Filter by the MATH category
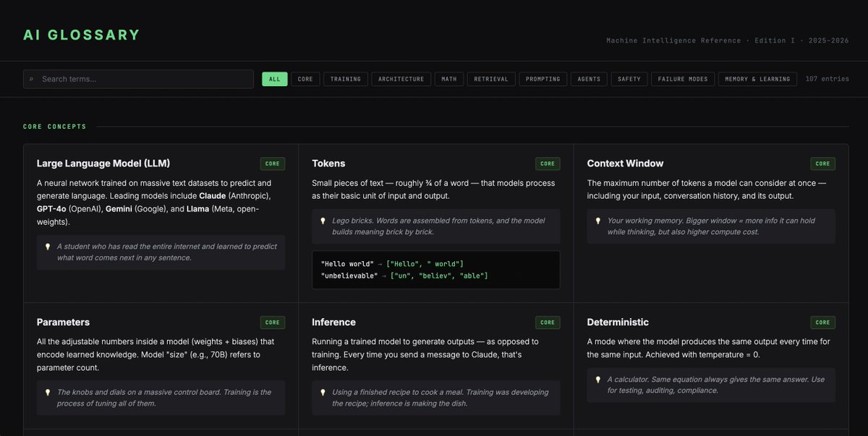This screenshot has width=868, height=436. click(x=449, y=79)
